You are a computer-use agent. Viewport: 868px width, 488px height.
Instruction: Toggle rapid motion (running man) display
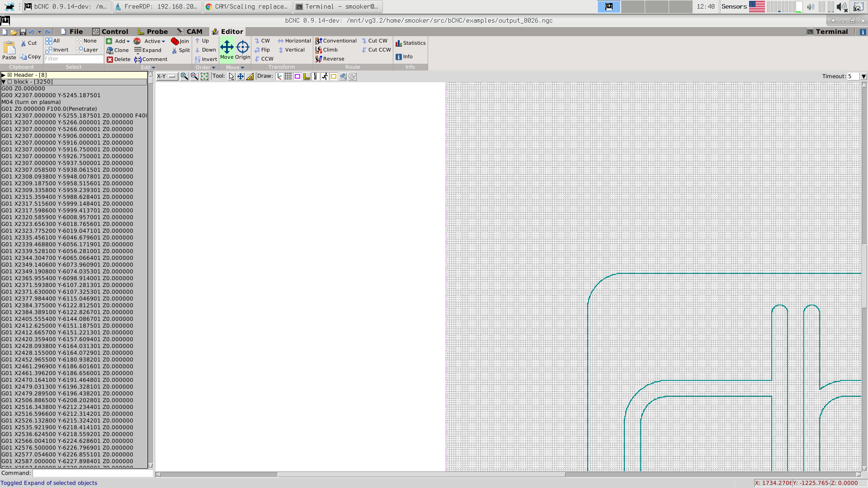click(325, 76)
